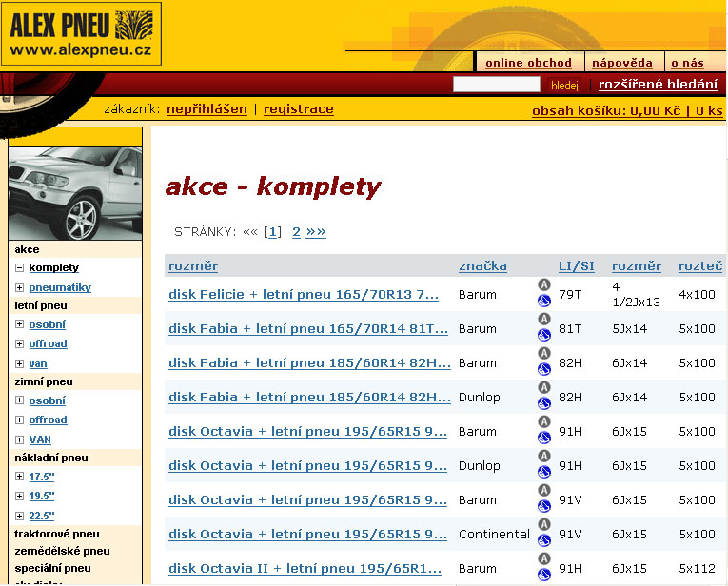Sort by rozteč column header

[x=700, y=265]
